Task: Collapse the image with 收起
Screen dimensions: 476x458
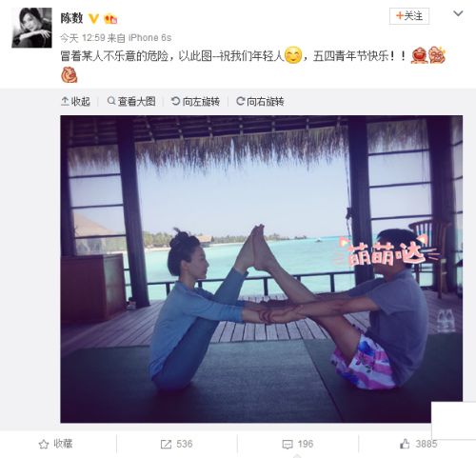Action: point(75,102)
